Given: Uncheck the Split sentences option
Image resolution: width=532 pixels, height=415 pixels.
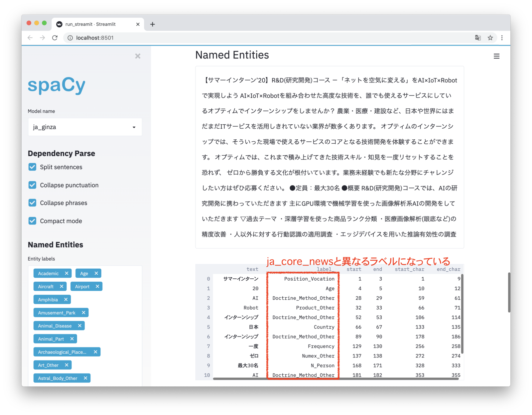Looking at the screenshot, I should (x=32, y=167).
